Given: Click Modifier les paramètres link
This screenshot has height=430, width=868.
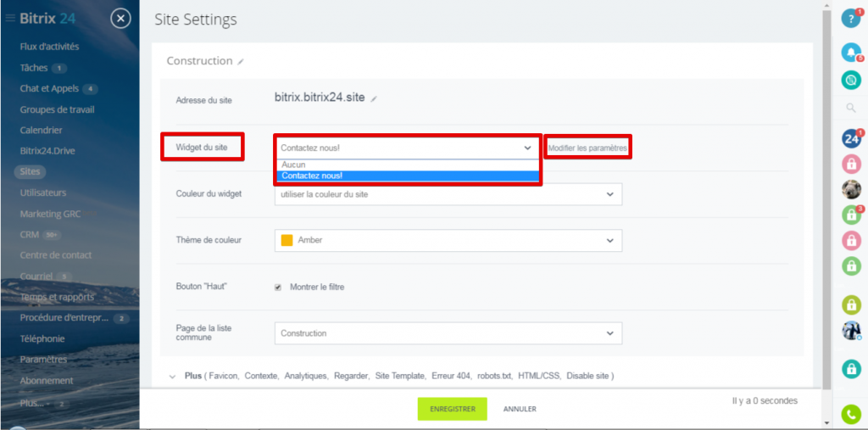Looking at the screenshot, I should 587,148.
